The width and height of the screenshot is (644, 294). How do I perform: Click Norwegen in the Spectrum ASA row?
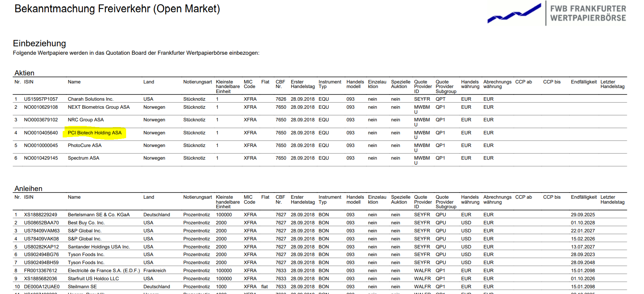(154, 158)
